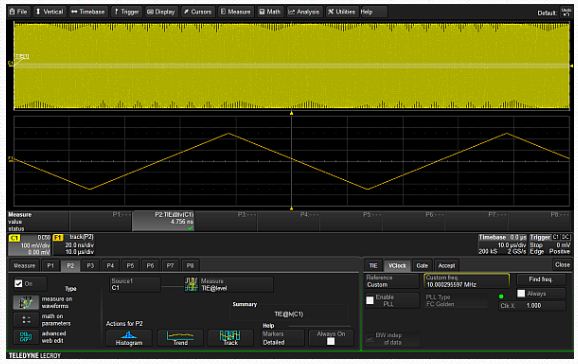The height and width of the screenshot is (364, 578).
Task: Select math on parameters icon
Action: coord(26,320)
